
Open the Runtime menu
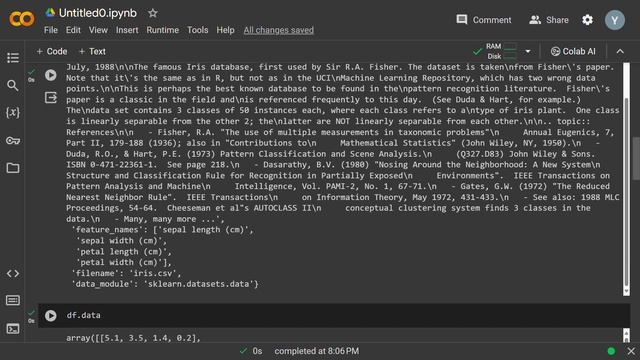pos(162,30)
